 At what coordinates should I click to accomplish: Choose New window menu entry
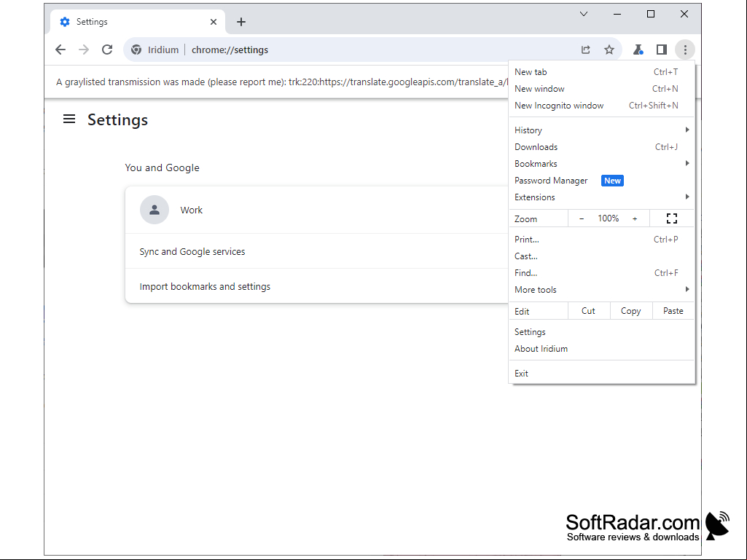click(x=602, y=89)
